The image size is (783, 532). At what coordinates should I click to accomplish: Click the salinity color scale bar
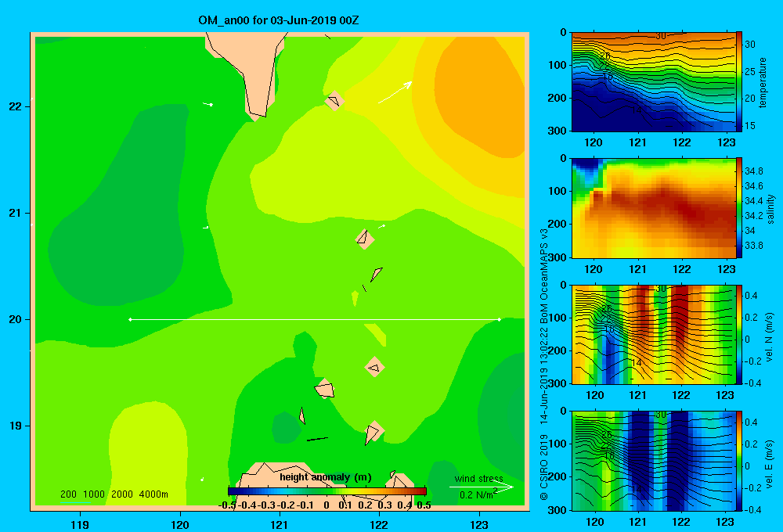[x=739, y=208]
